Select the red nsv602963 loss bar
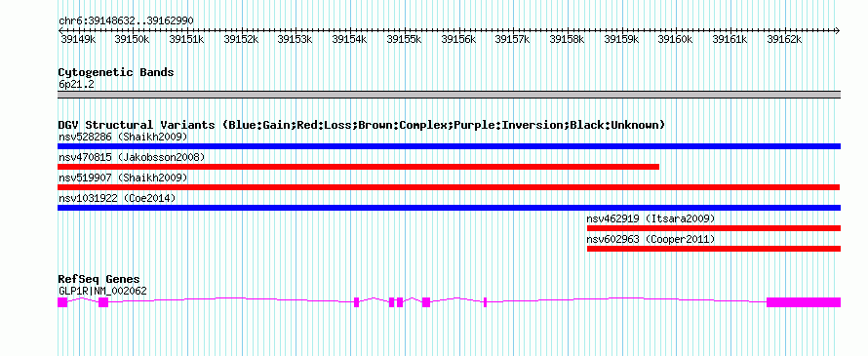Image resolution: width=868 pixels, height=356 pixels. (x=714, y=249)
